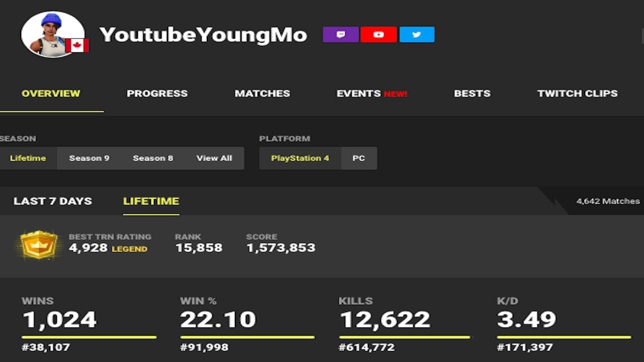The width and height of the screenshot is (644, 362).
Task: Click the win % rank #91,998
Action: [x=204, y=347]
